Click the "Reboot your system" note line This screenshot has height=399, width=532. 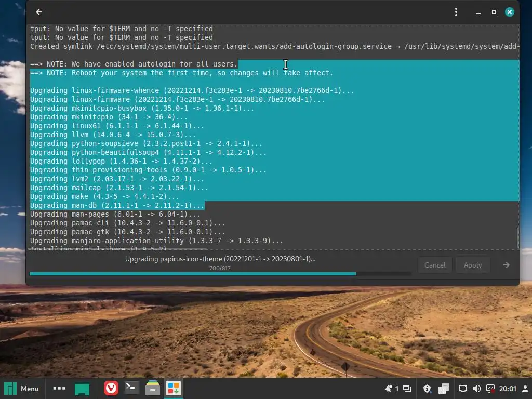point(181,73)
